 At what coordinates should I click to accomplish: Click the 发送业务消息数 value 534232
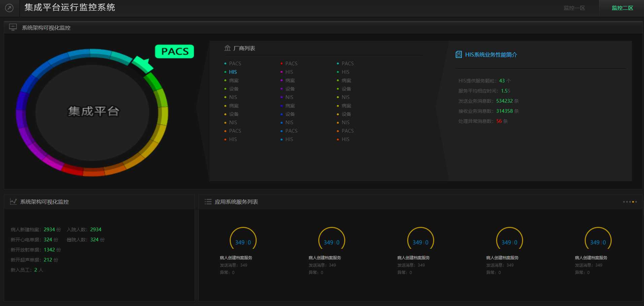tap(505, 101)
